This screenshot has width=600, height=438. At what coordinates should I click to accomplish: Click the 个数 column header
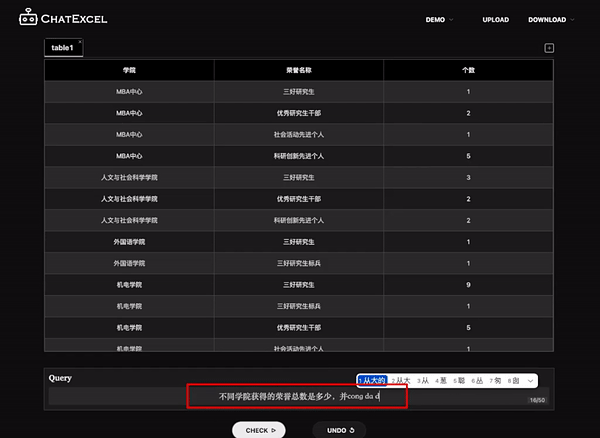point(467,71)
